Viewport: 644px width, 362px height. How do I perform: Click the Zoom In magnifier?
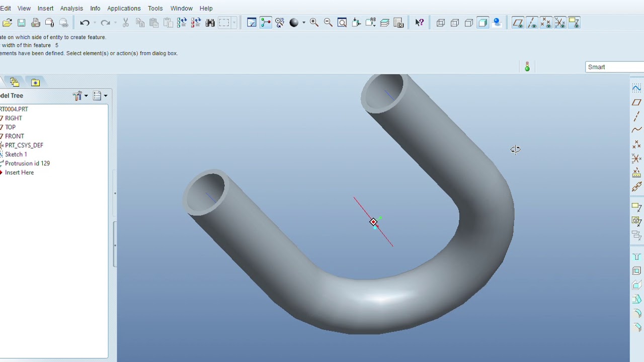coord(314,23)
